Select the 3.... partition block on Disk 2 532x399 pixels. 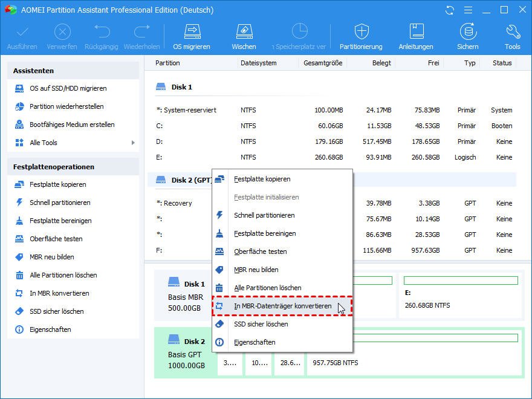point(230,363)
